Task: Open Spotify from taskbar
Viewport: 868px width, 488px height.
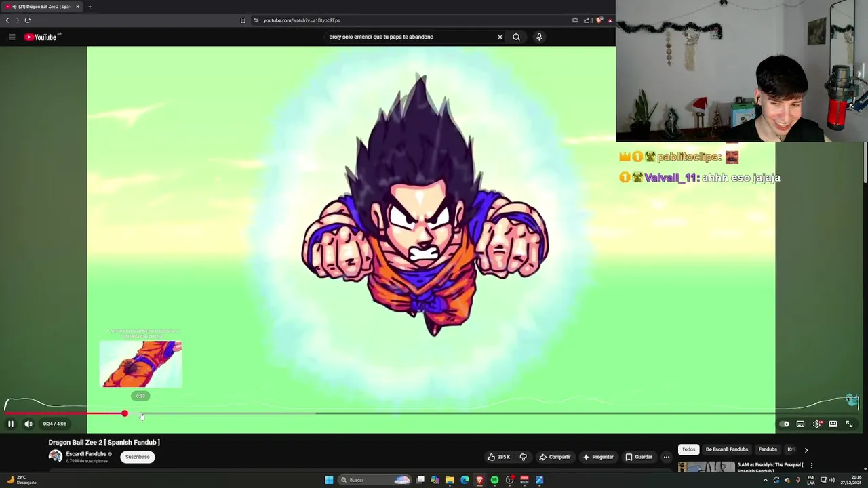Action: (x=494, y=480)
